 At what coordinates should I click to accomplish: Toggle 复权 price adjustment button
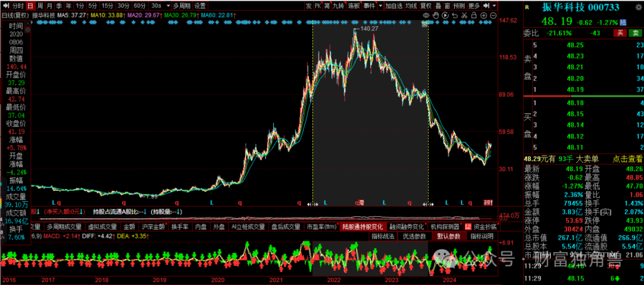tap(426, 6)
